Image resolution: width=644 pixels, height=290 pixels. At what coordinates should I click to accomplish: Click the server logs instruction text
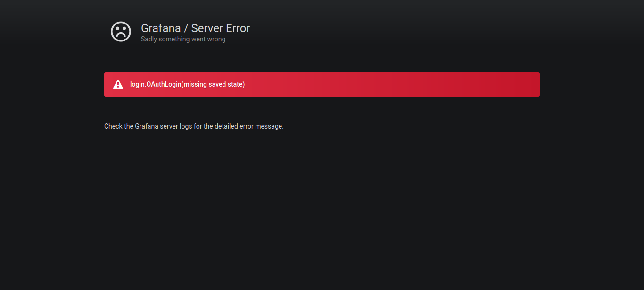194,126
